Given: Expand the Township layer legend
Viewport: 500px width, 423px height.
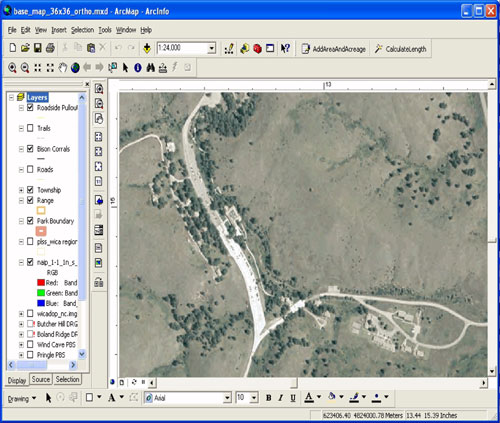Looking at the screenshot, I should pos(21,190).
